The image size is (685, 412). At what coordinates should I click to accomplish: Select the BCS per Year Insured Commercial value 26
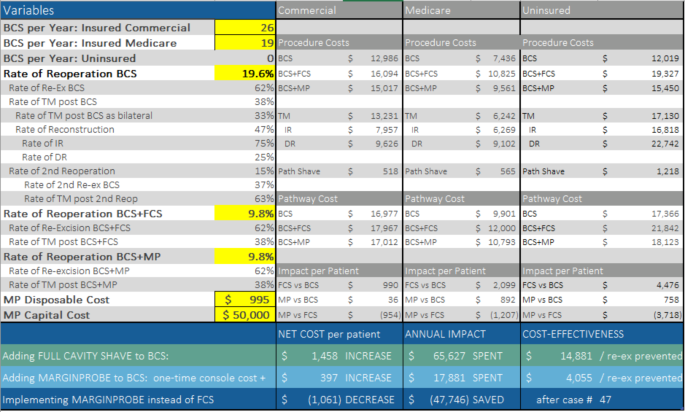click(x=245, y=28)
